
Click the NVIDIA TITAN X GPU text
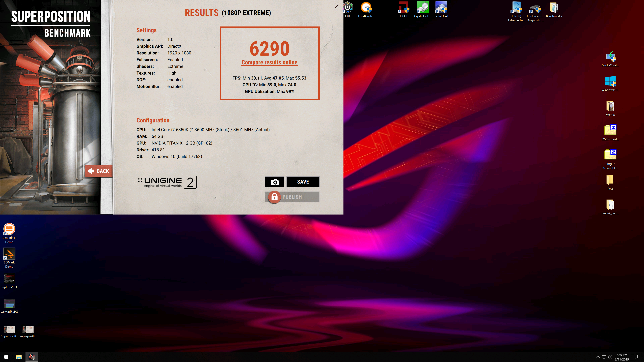tap(182, 143)
